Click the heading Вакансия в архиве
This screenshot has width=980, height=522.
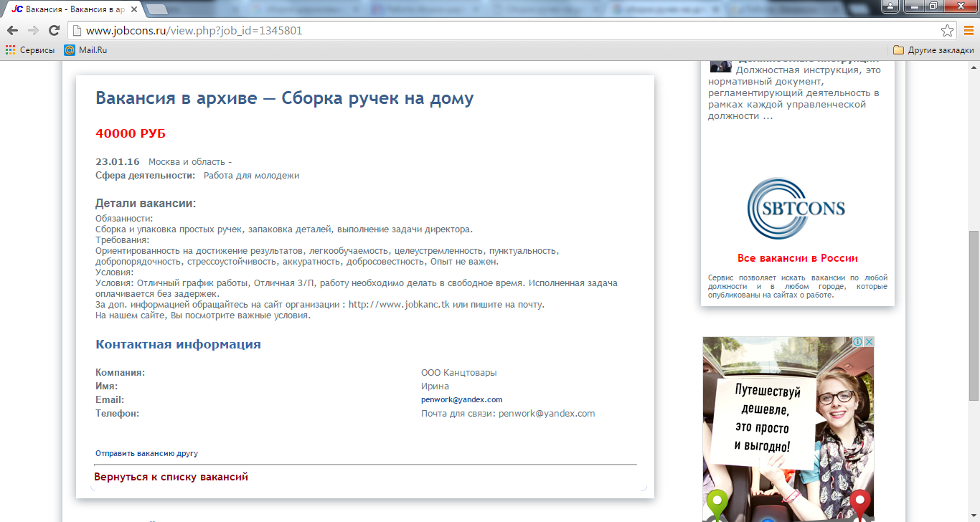(x=285, y=98)
